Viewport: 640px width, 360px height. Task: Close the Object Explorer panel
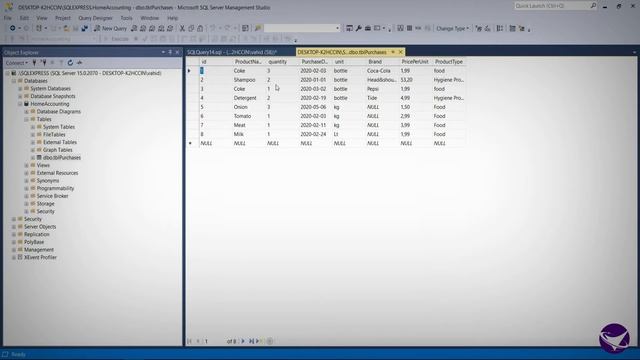[x=177, y=52]
